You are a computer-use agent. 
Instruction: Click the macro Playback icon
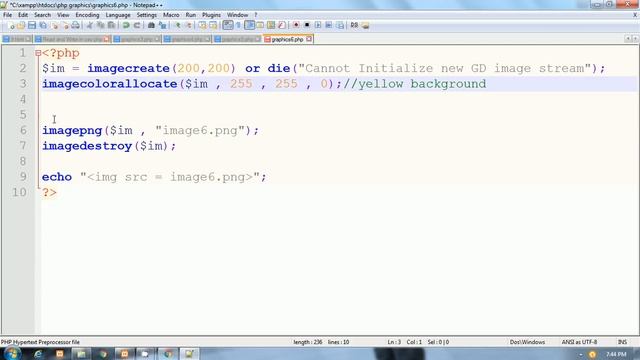(x=318, y=25)
